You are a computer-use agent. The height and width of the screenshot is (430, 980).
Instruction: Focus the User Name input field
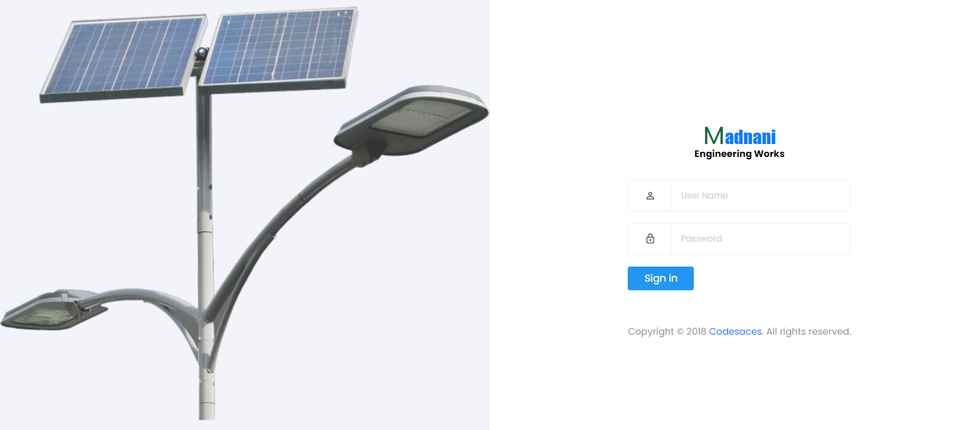[x=760, y=196]
